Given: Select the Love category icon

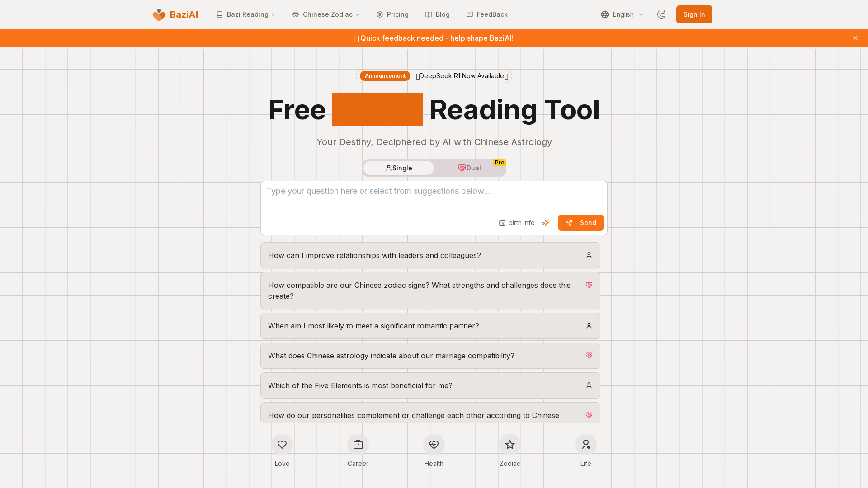Looking at the screenshot, I should point(282,445).
